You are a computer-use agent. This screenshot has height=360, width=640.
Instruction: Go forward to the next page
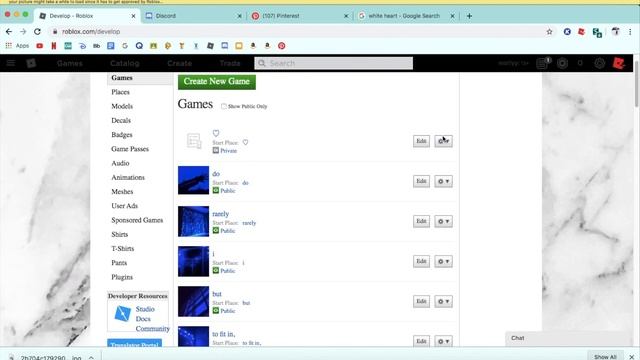[x=23, y=31]
